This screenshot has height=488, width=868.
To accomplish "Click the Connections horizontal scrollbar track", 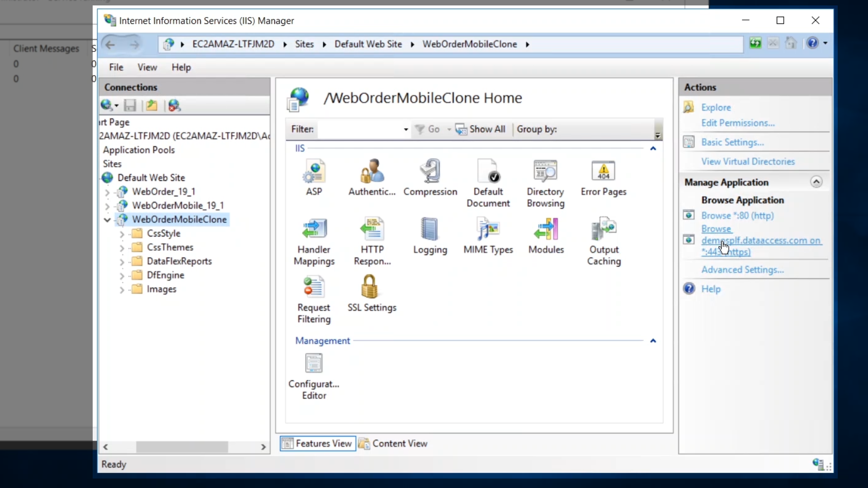I will pos(244,447).
